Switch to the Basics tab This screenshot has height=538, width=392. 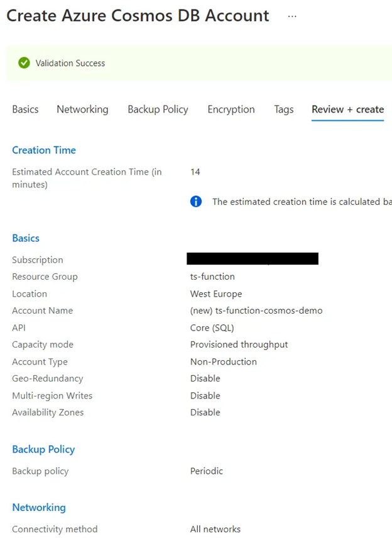tap(25, 109)
